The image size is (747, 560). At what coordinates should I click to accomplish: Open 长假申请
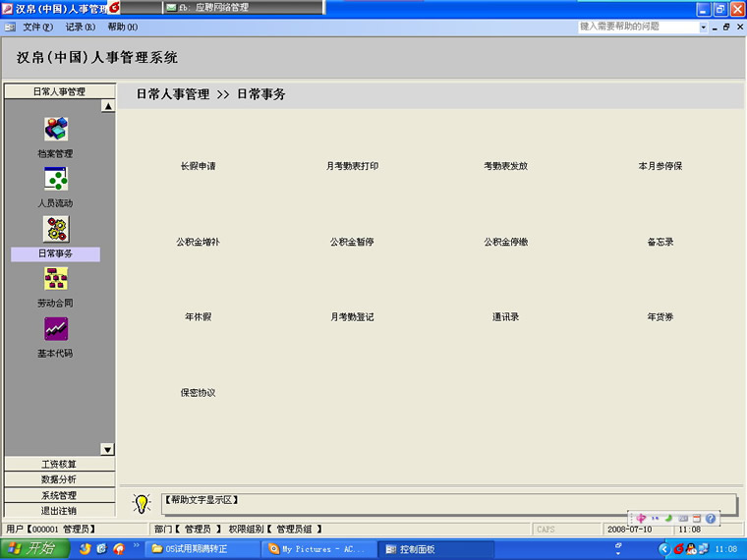[x=198, y=166]
